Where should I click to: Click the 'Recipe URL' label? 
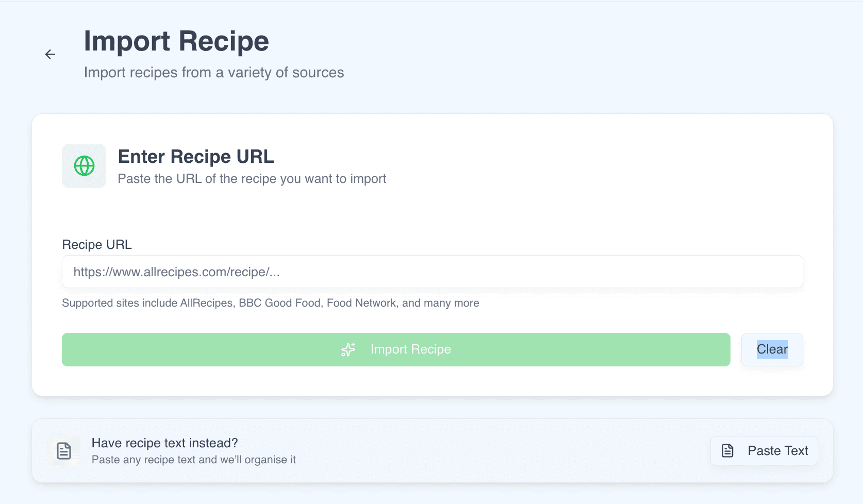click(x=96, y=244)
